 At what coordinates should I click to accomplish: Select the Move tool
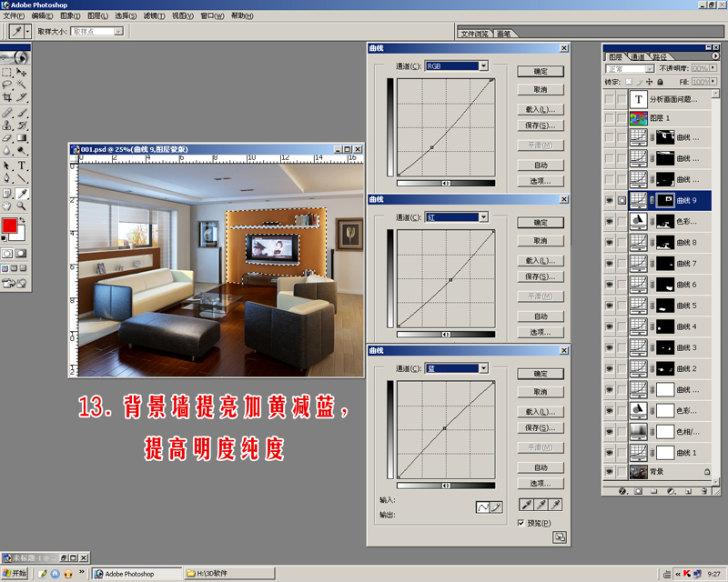(21, 73)
